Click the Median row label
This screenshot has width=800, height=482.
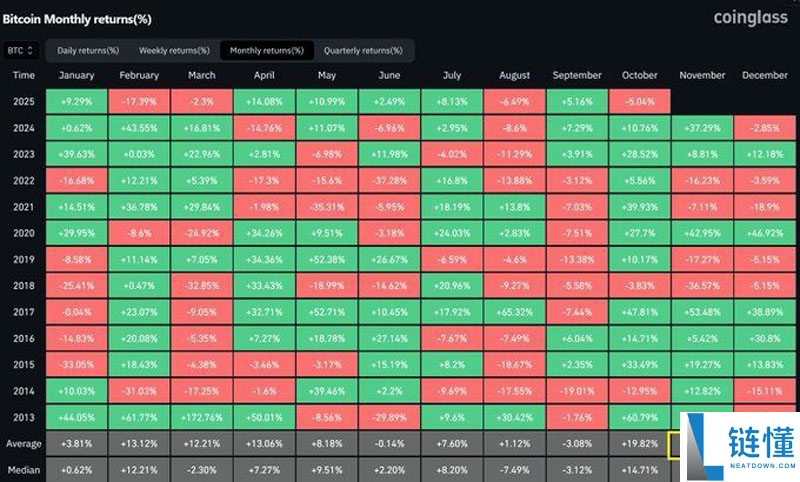(x=23, y=470)
